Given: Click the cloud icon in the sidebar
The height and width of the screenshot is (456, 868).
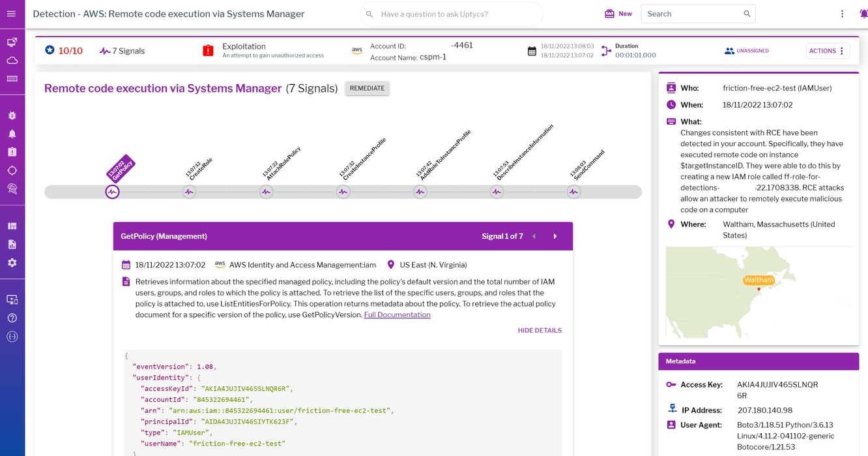Looking at the screenshot, I should coord(12,60).
